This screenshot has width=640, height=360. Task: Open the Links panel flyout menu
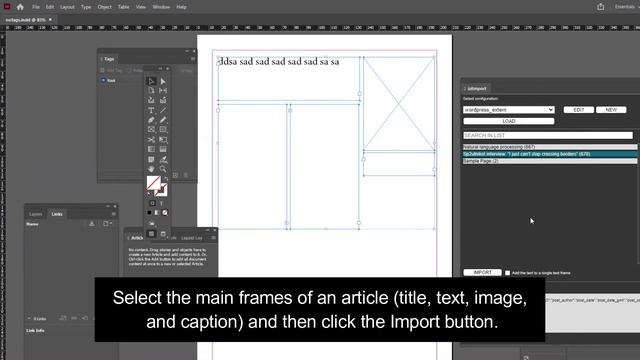[x=114, y=214]
